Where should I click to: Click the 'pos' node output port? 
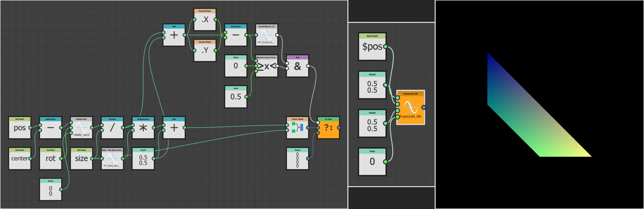click(30, 128)
